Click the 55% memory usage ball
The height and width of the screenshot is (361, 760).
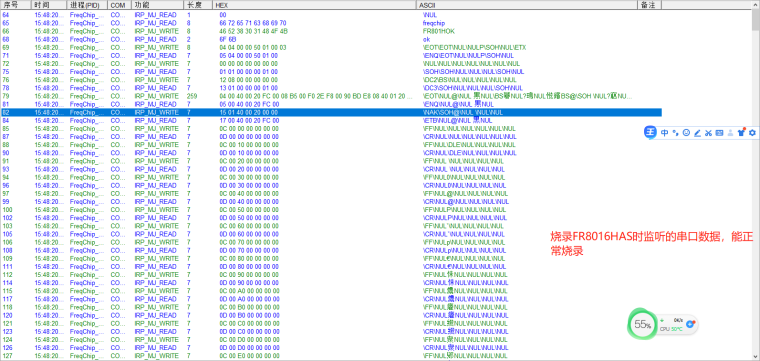pos(642,325)
